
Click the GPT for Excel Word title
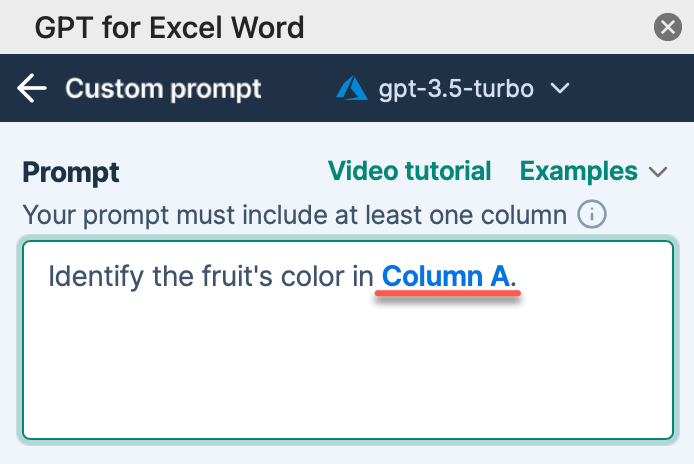click(169, 27)
